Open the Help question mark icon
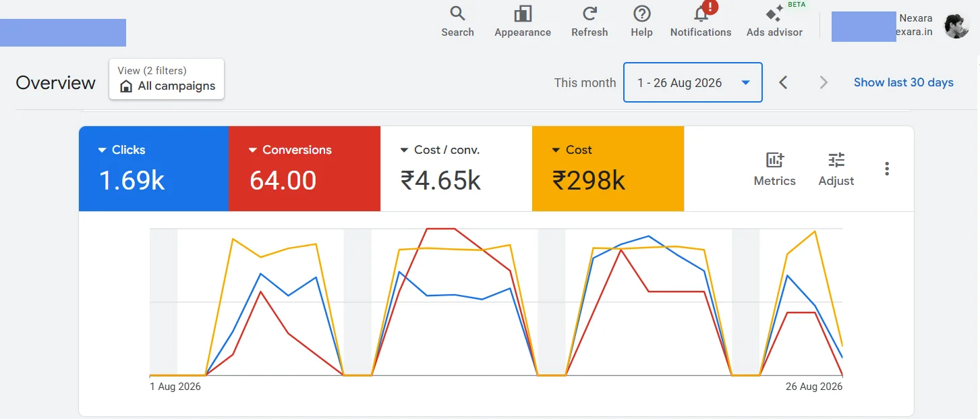The image size is (980, 419). 641,13
